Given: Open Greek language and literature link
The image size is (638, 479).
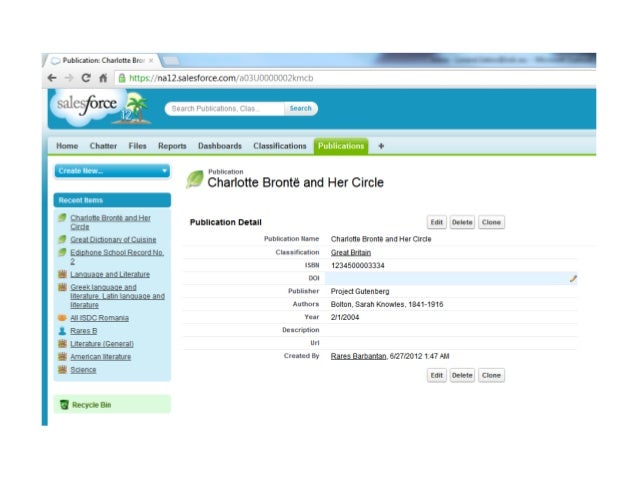Looking at the screenshot, I should (x=117, y=296).
